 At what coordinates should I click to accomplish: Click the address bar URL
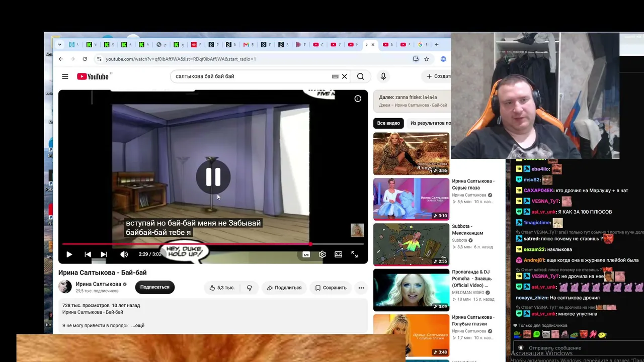coord(181,59)
